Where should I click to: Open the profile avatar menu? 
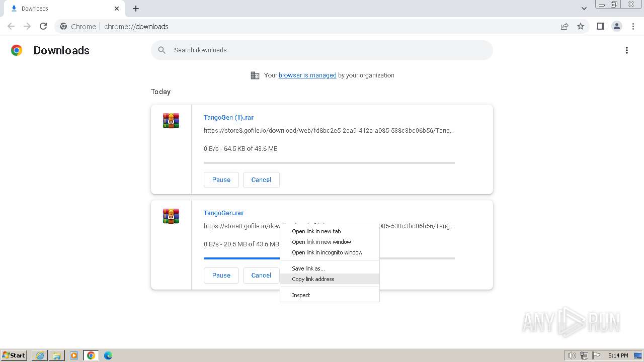point(617,26)
